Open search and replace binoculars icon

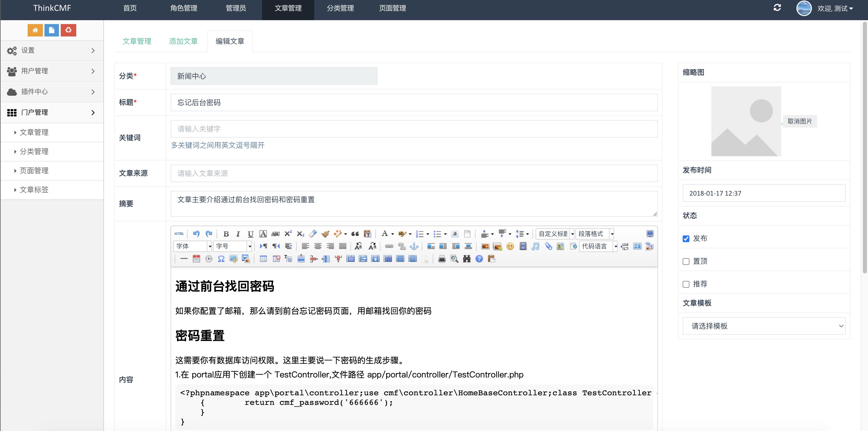tap(467, 259)
